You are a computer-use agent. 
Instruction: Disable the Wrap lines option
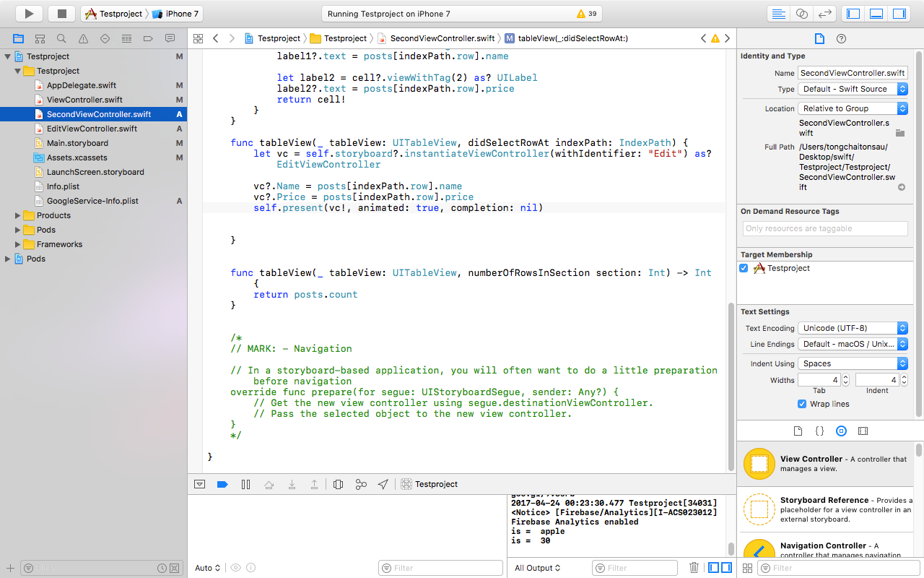801,404
